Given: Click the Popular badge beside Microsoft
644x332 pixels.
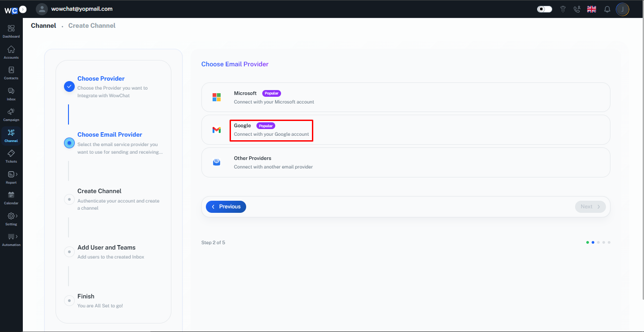Looking at the screenshot, I should click(x=272, y=93).
